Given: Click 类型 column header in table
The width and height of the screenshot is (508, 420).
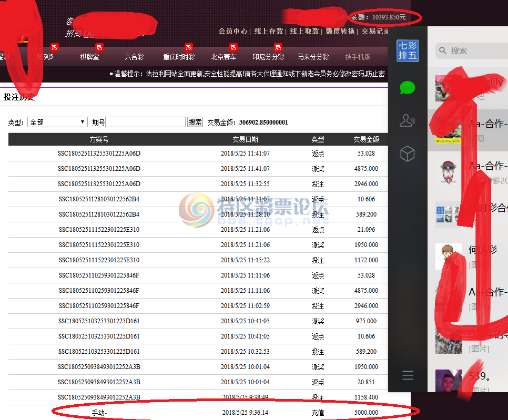Looking at the screenshot, I should pyautogui.click(x=318, y=139).
